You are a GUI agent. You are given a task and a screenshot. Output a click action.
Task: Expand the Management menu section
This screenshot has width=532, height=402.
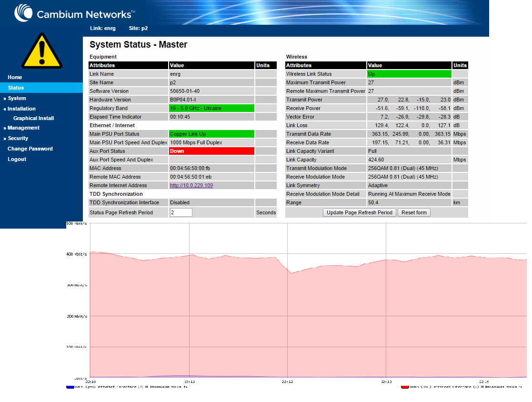[x=21, y=128]
